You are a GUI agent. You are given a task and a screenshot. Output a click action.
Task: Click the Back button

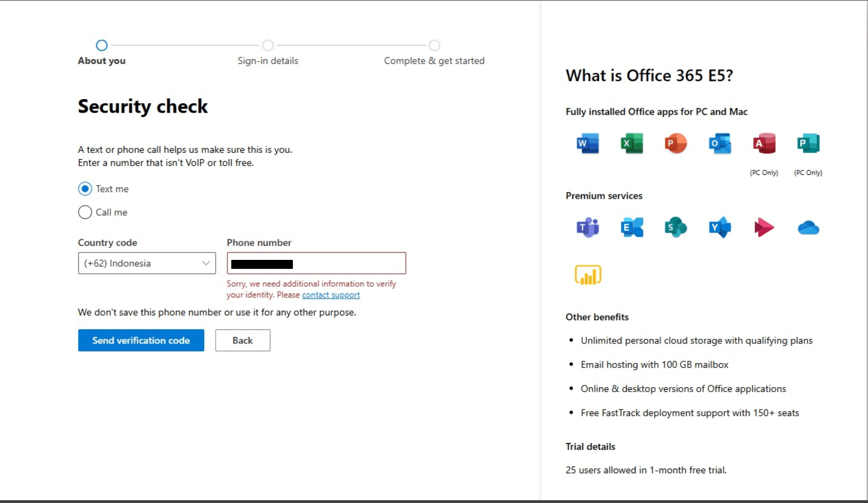(242, 341)
